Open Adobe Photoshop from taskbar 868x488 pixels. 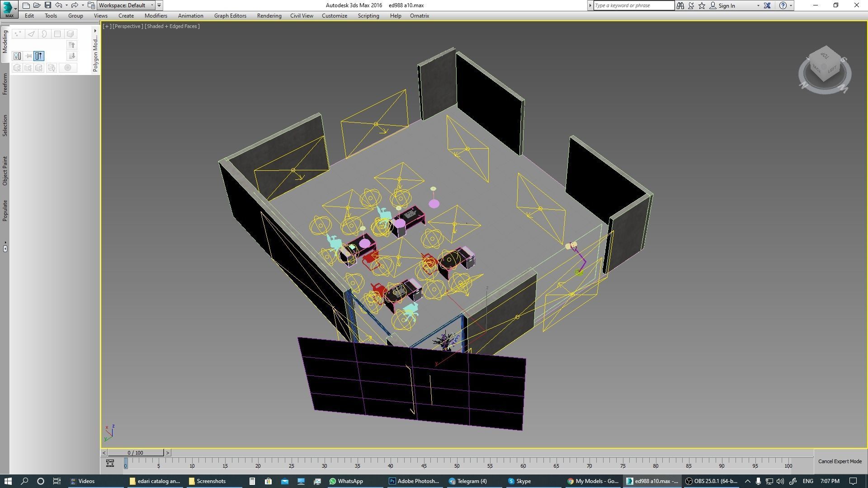pos(414,481)
